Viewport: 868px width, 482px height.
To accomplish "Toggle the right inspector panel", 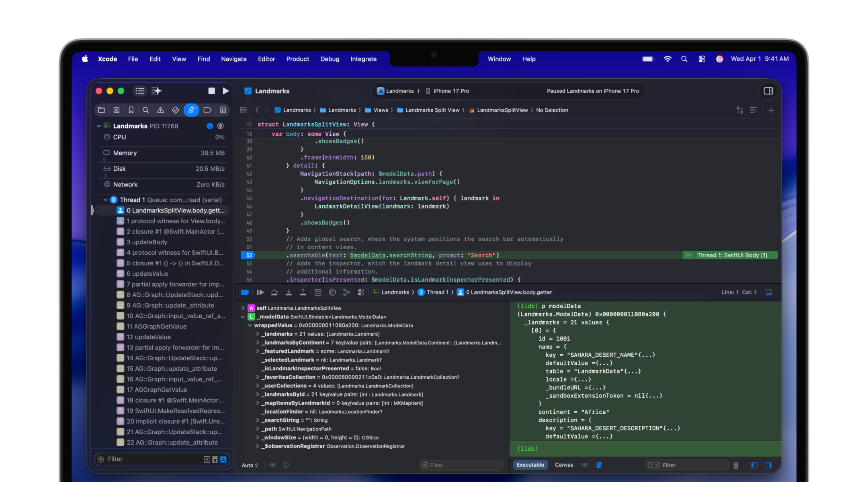I will [x=768, y=91].
